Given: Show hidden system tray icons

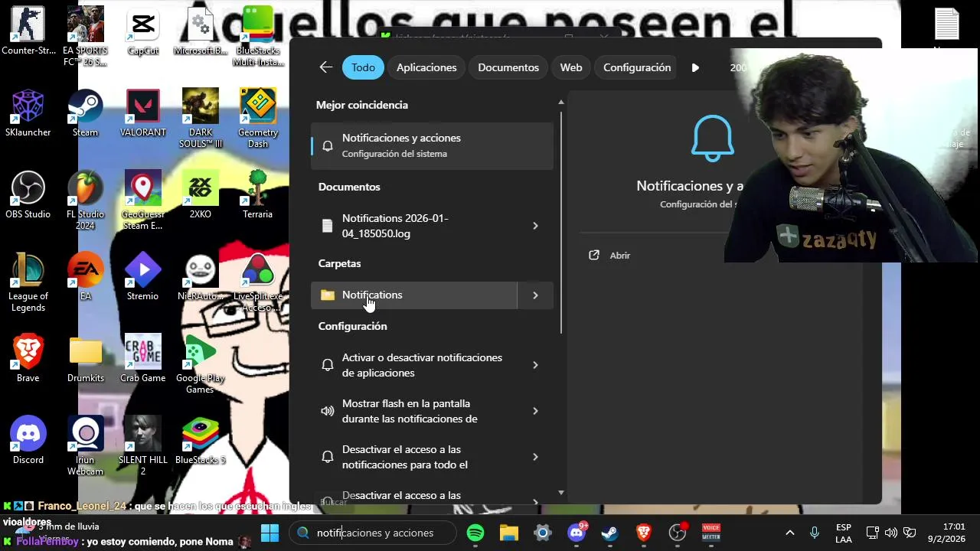Looking at the screenshot, I should 790,533.
